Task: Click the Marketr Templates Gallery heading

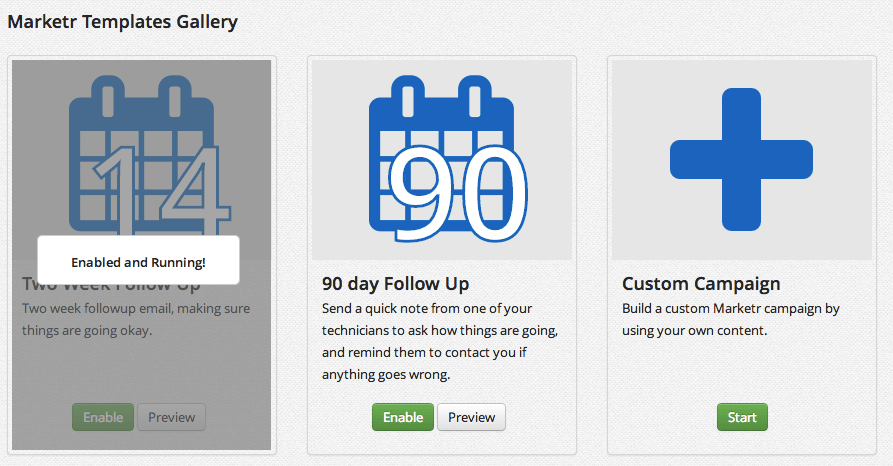Action: coord(122,20)
